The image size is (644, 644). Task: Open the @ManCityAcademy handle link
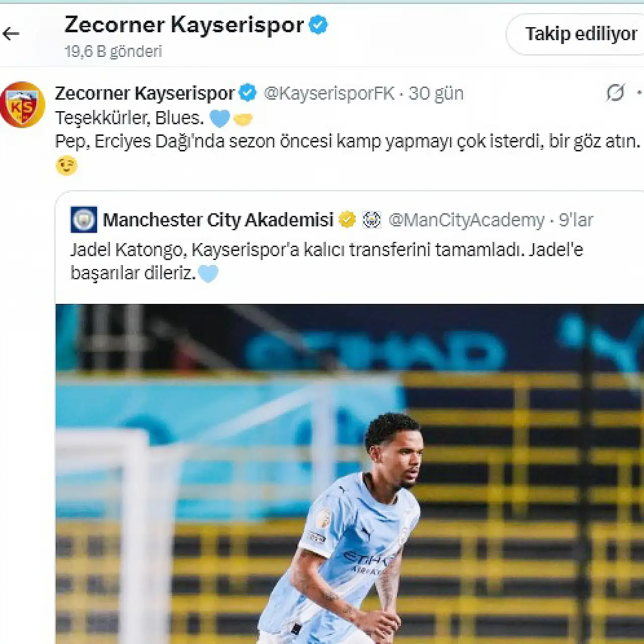coord(466,220)
